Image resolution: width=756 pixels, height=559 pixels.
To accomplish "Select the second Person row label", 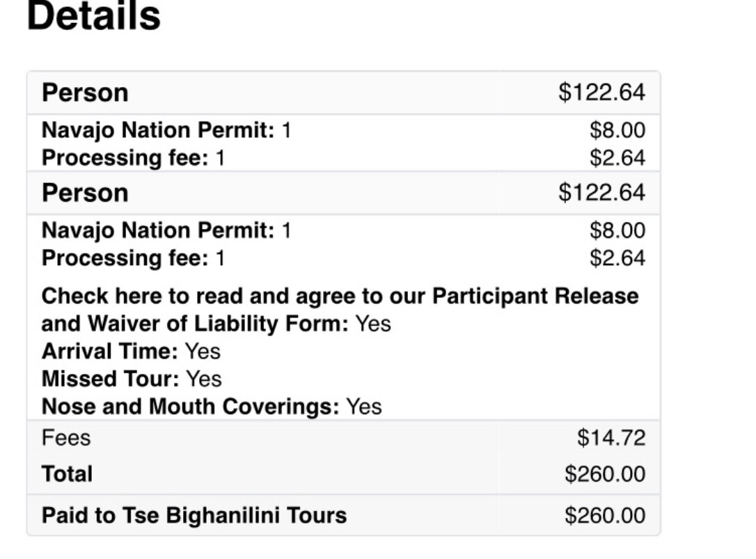I will (x=85, y=193).
